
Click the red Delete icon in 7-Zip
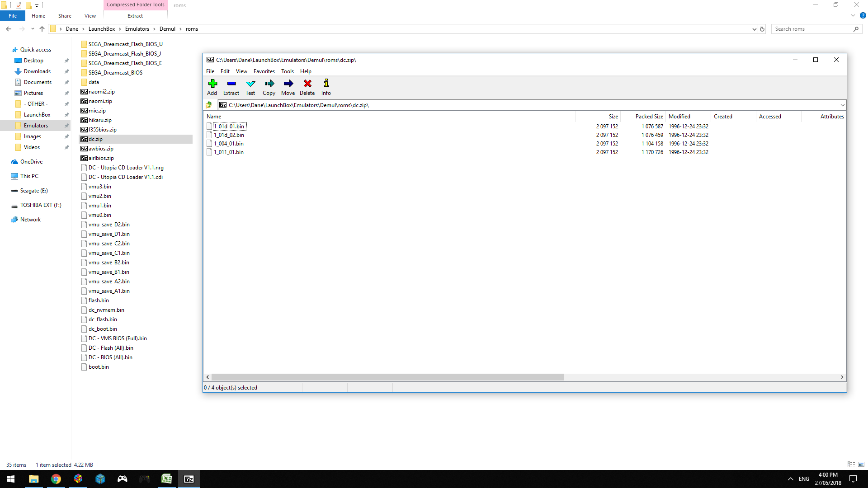click(307, 87)
